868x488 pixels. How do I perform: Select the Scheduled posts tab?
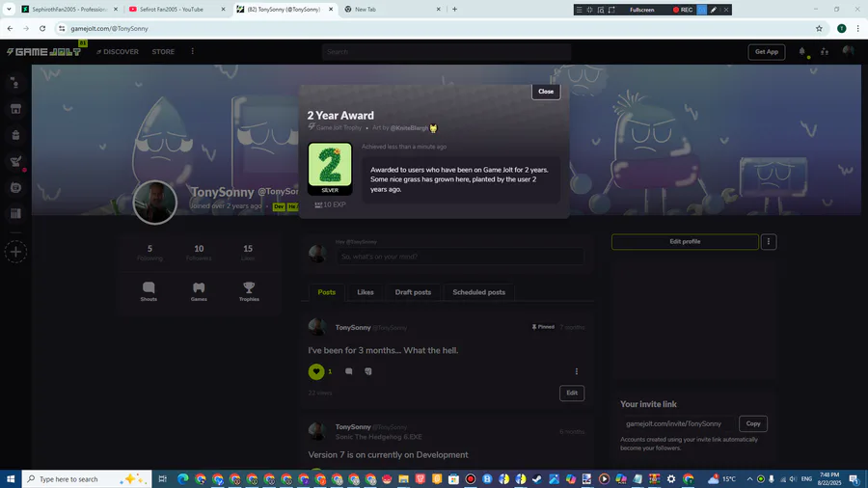478,292
